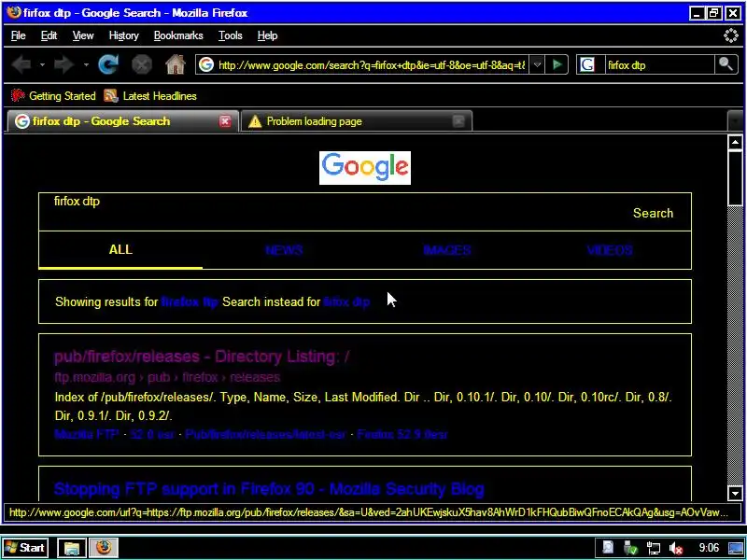Reload the current page
747x560 pixels.
coord(108,64)
